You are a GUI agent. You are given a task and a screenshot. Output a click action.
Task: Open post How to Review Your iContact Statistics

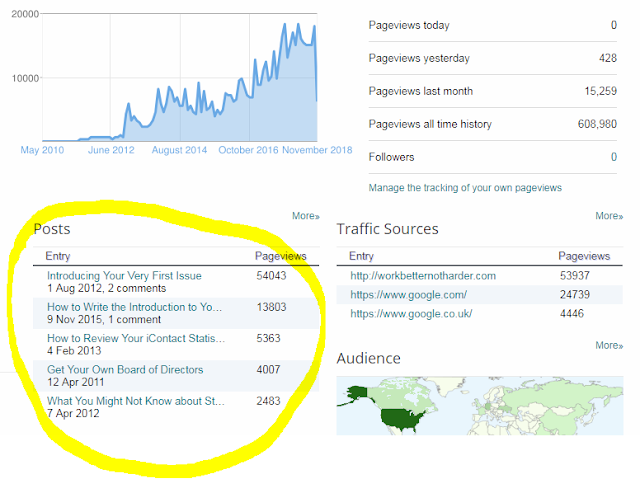[x=136, y=338]
